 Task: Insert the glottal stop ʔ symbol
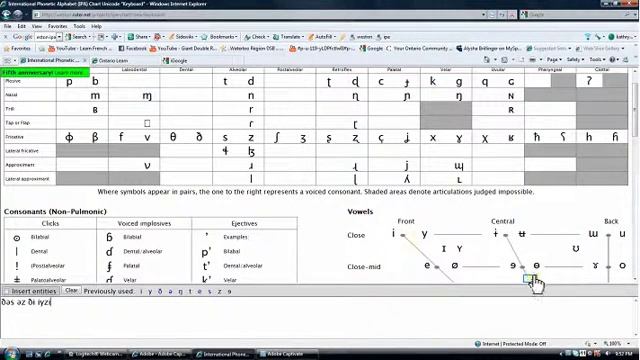(589, 81)
